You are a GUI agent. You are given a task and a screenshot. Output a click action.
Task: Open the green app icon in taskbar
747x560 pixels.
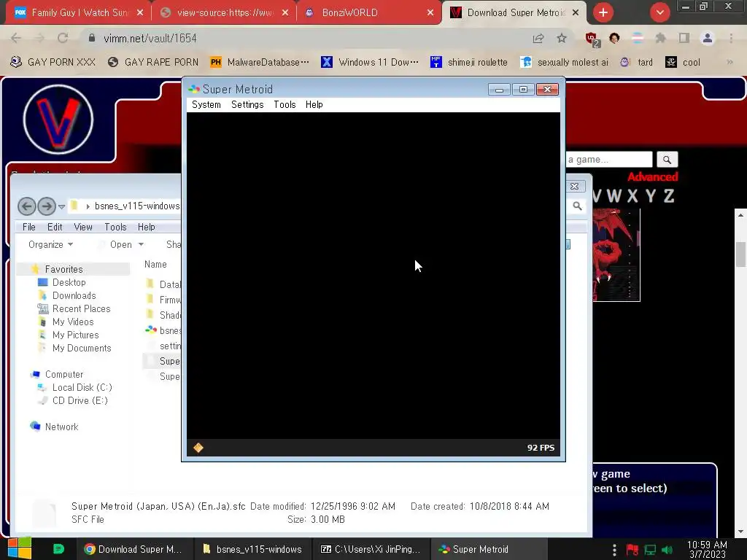[x=58, y=549]
